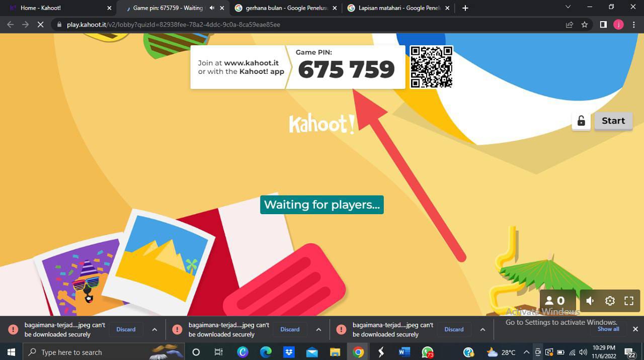Open the Get Help taskbar icon
The image size is (644, 360).
click(x=468, y=352)
